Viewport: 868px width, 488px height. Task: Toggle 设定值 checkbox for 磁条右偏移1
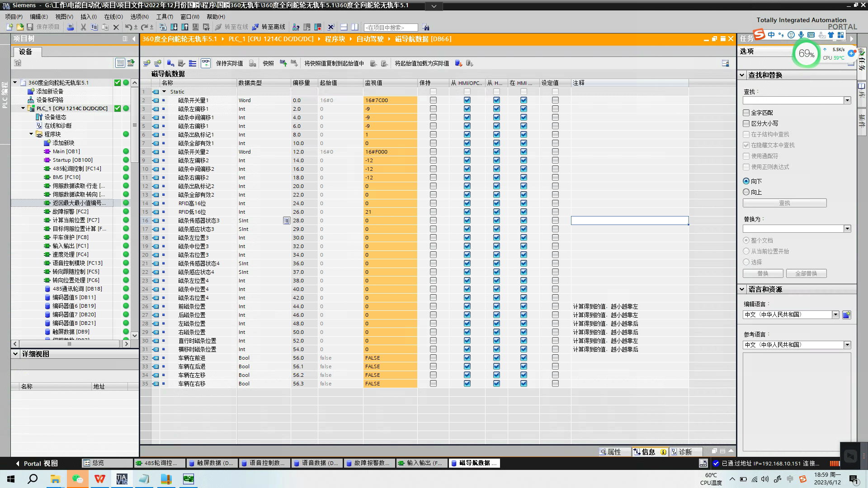pyautogui.click(x=555, y=126)
